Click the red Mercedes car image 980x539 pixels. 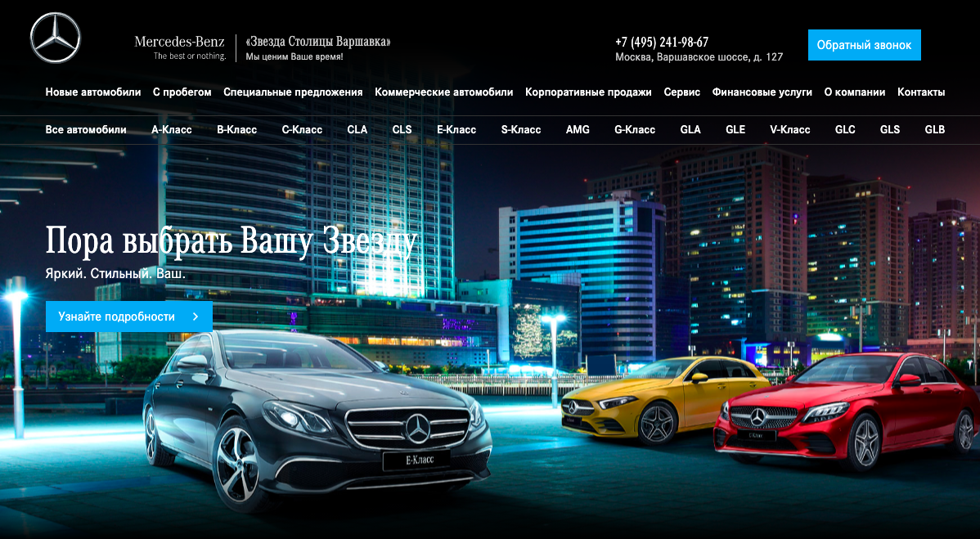(847, 412)
